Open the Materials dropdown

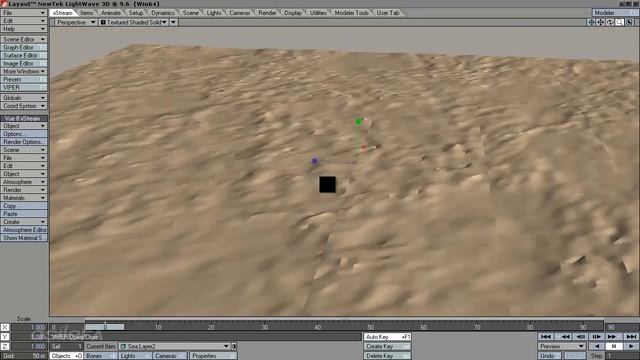24,198
